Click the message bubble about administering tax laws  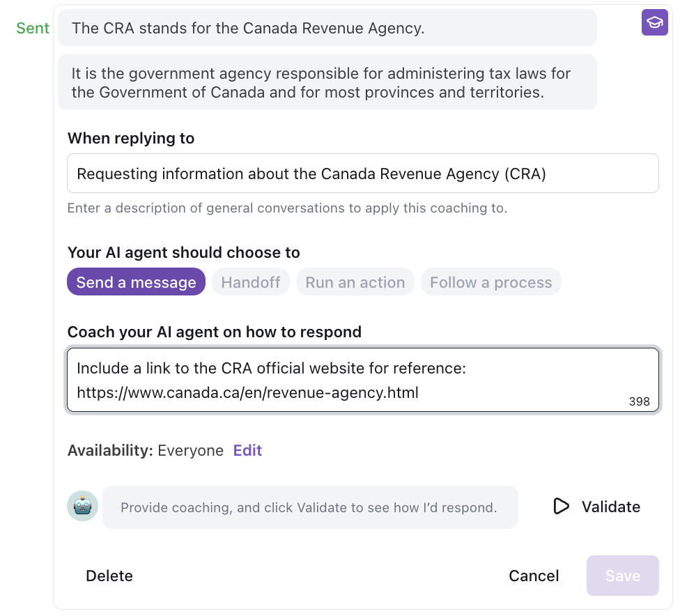pos(327,82)
